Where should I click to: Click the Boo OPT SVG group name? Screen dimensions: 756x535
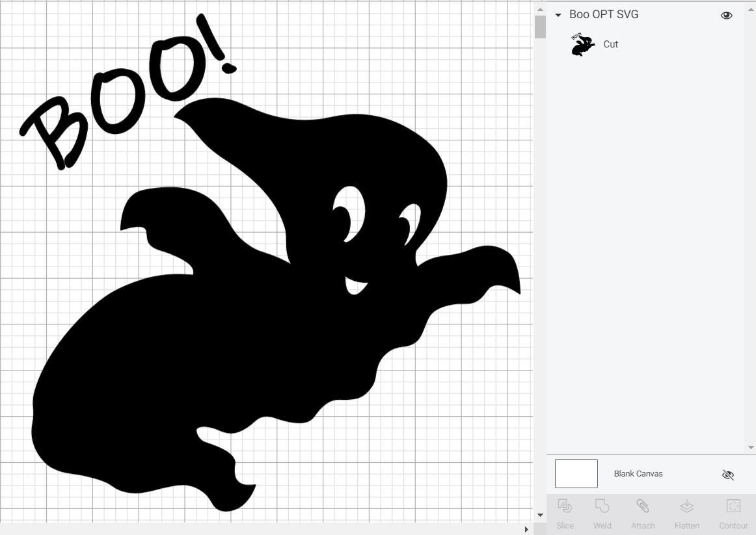[604, 14]
